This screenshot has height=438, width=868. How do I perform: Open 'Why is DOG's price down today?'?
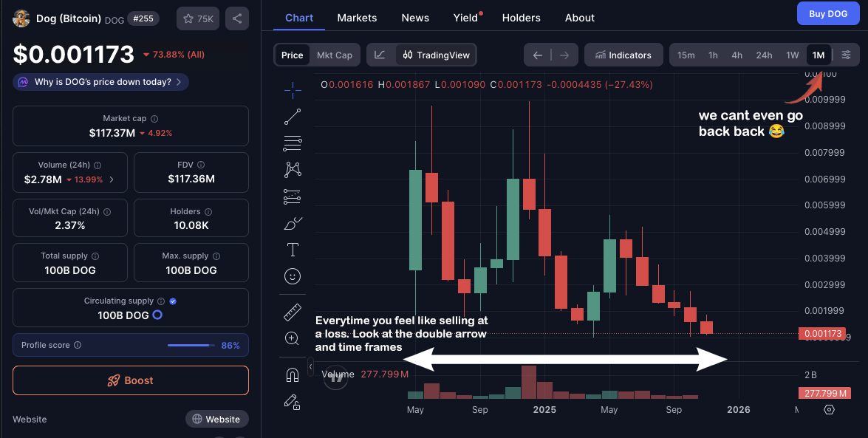100,82
